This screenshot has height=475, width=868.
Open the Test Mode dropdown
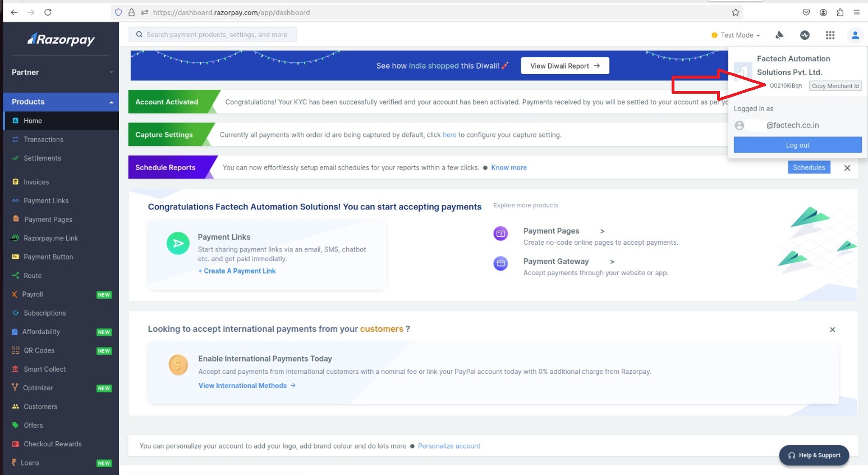736,35
